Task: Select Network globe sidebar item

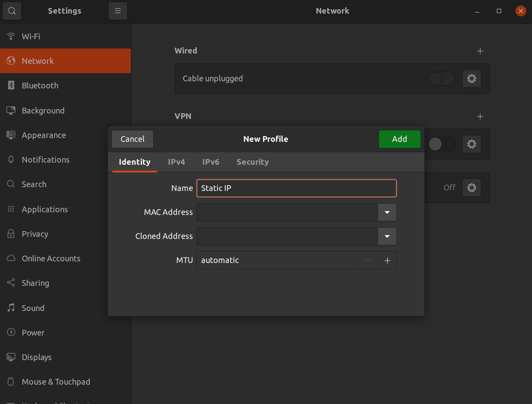Action: tap(65, 61)
